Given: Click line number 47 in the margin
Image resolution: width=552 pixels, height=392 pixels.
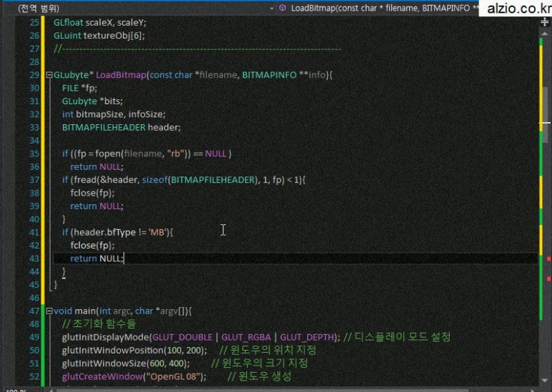Looking at the screenshot, I should pos(34,311).
